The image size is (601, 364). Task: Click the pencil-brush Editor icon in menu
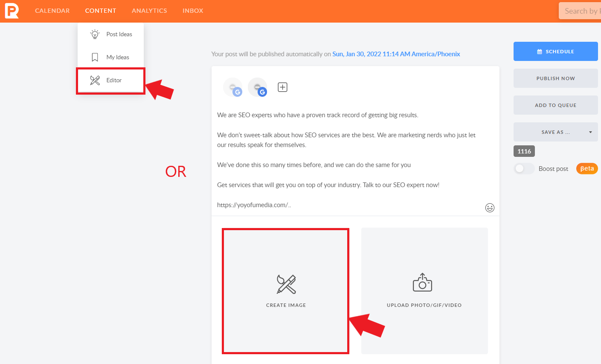[95, 80]
